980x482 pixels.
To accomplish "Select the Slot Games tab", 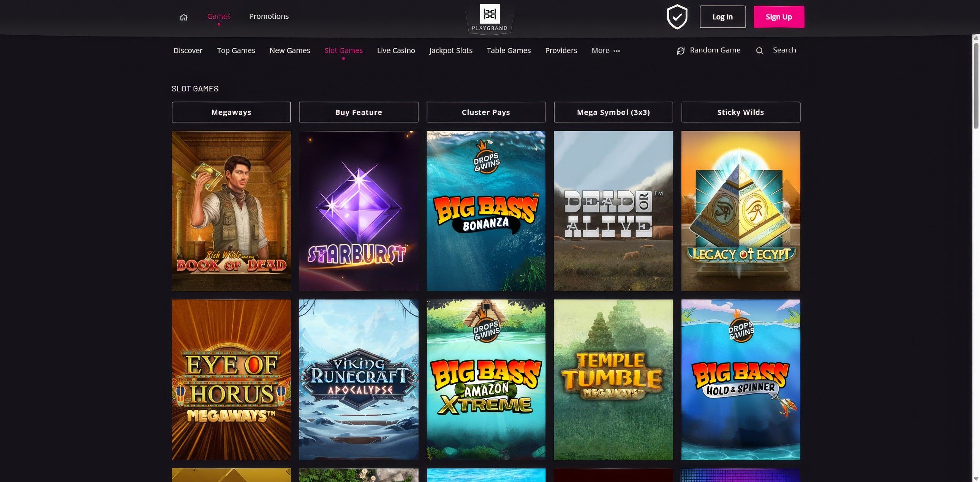I will click(x=343, y=51).
